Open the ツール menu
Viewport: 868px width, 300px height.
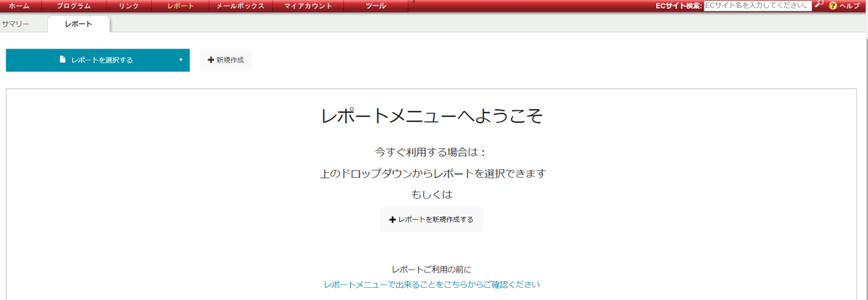click(x=376, y=6)
